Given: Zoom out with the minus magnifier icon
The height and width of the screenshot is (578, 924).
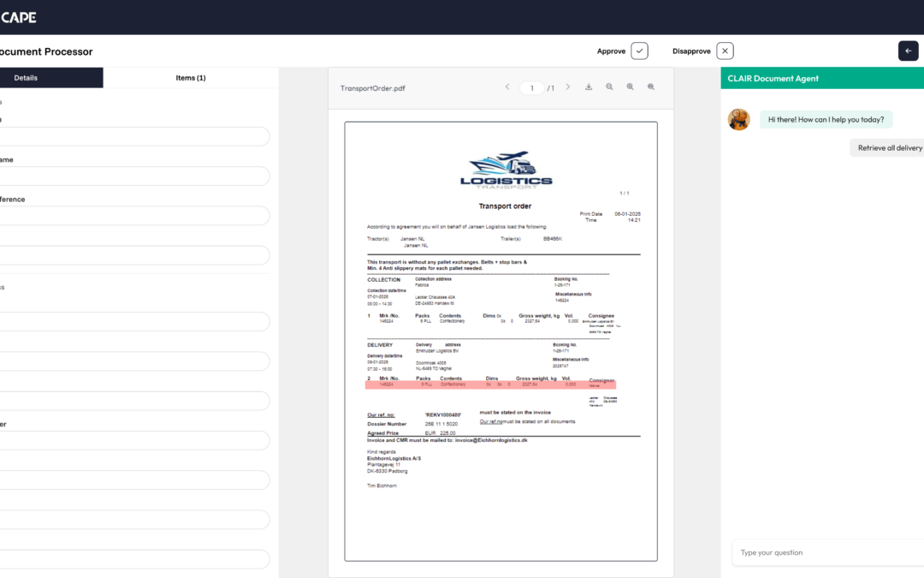Looking at the screenshot, I should pos(609,87).
